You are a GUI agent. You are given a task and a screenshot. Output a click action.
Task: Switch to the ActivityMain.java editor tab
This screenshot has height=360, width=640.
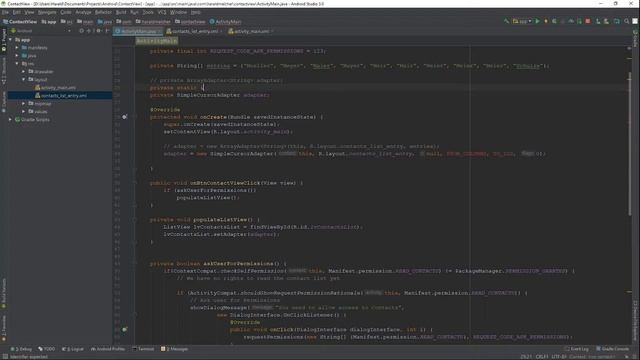(x=138, y=31)
